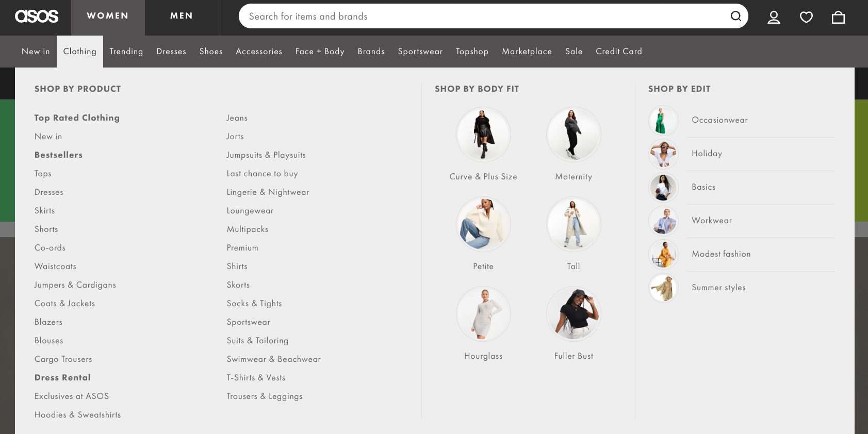Screen dimensions: 868x434
Task: Click the Summer styles edit thumbnail
Action: point(663,288)
